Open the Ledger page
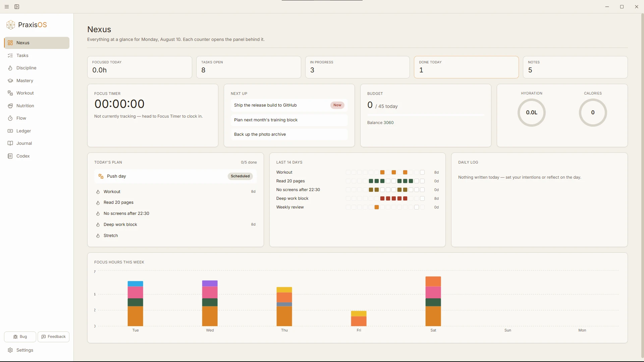The width and height of the screenshot is (644, 362). (37, 131)
